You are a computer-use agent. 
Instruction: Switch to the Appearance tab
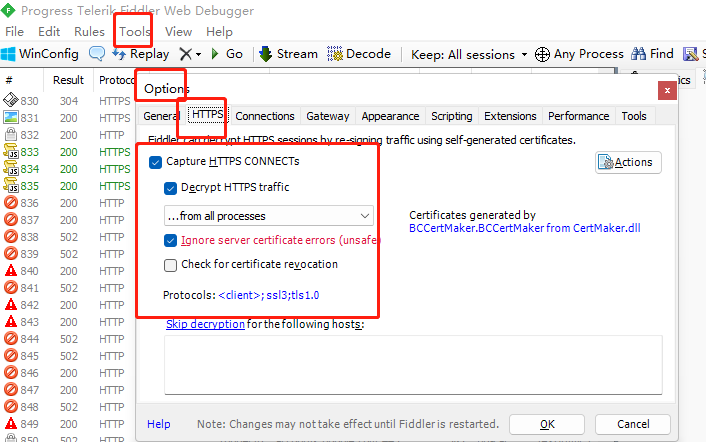click(390, 116)
